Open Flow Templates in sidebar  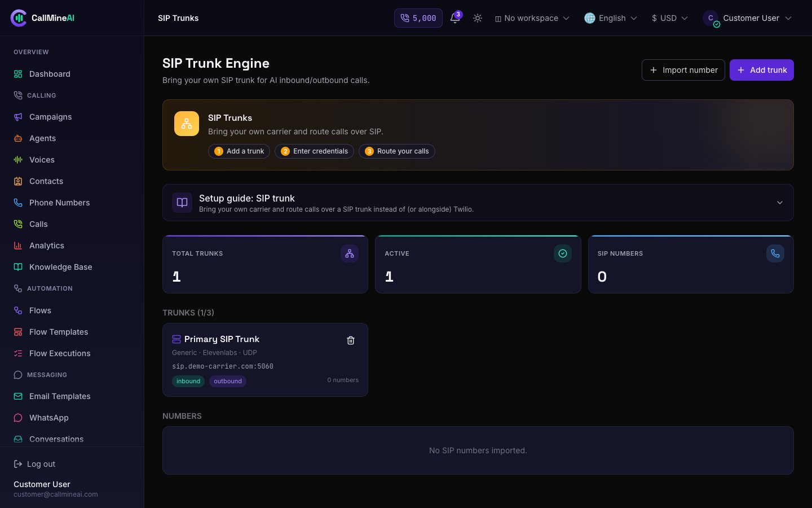pyautogui.click(x=59, y=332)
